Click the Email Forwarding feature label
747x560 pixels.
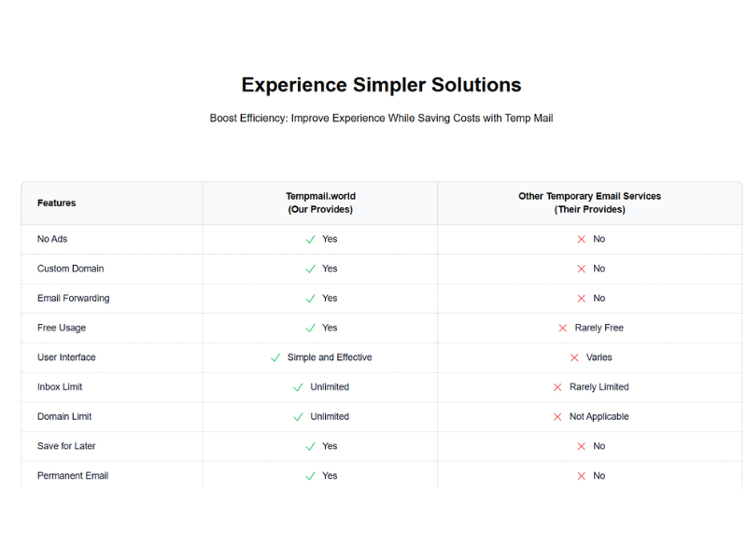click(x=74, y=298)
